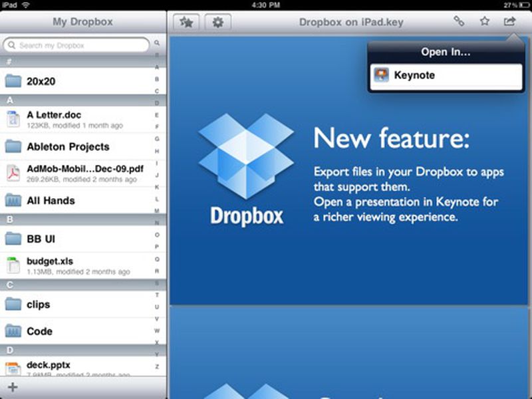Open the settings gear icon
The height and width of the screenshot is (399, 532).
[213, 22]
